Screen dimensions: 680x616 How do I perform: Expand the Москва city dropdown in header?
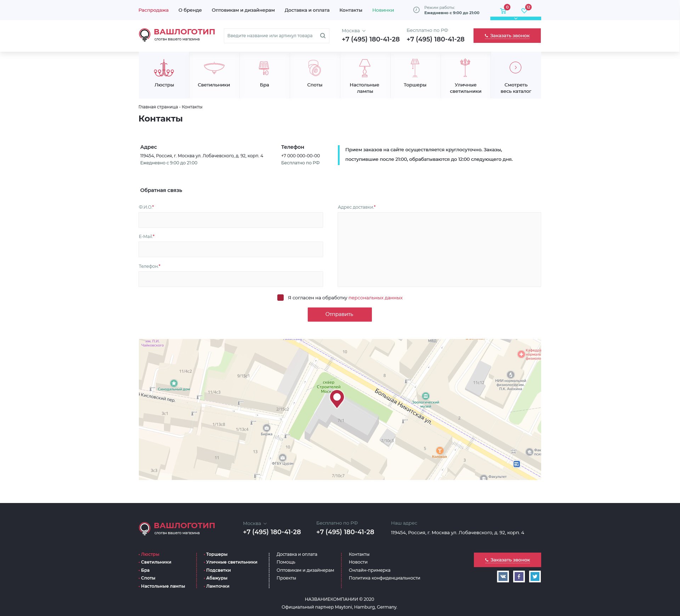coord(353,31)
